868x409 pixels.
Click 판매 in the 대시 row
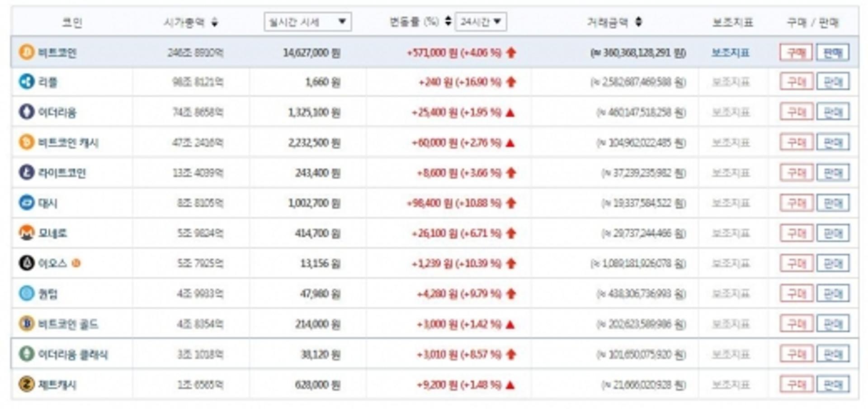(833, 203)
